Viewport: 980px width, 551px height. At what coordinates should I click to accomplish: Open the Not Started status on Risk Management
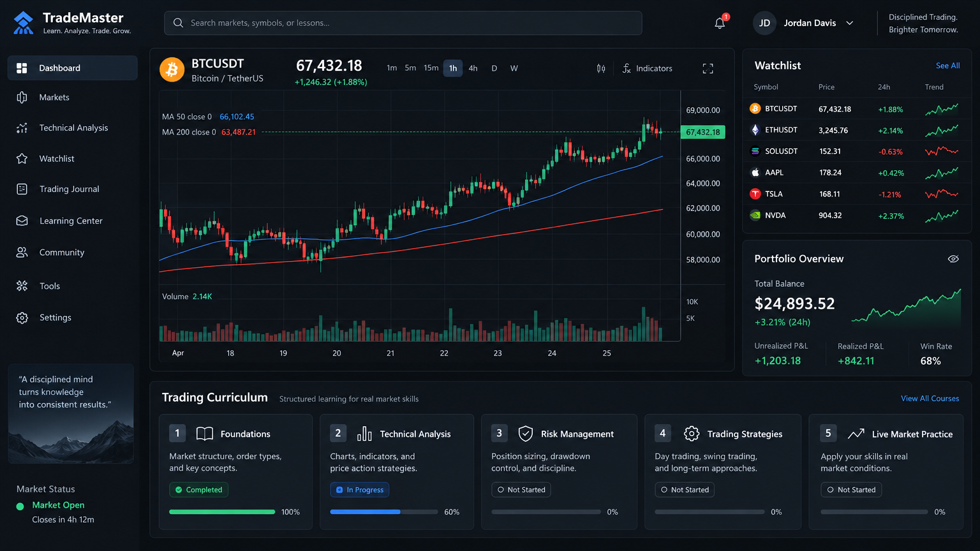tap(521, 490)
